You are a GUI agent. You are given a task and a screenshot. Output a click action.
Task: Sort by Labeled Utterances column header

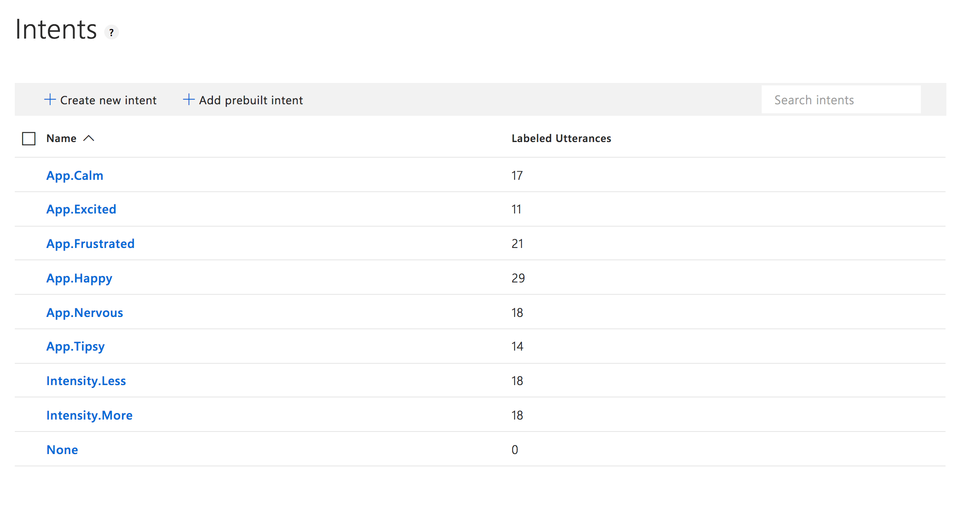tap(561, 139)
